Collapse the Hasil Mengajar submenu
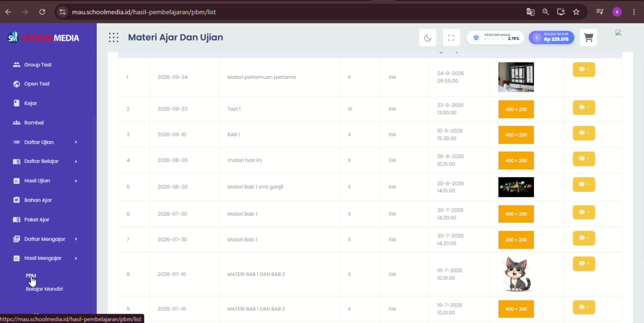The width and height of the screenshot is (644, 323). pos(45,258)
